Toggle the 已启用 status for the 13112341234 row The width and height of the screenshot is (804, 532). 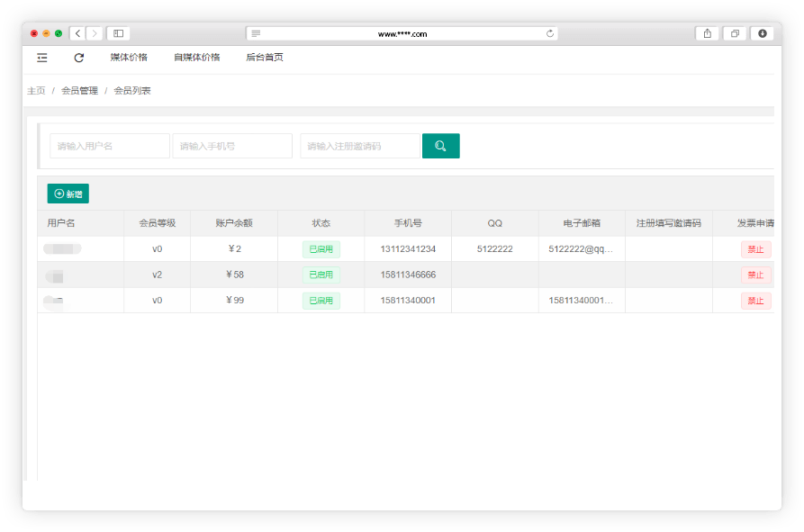click(x=321, y=249)
